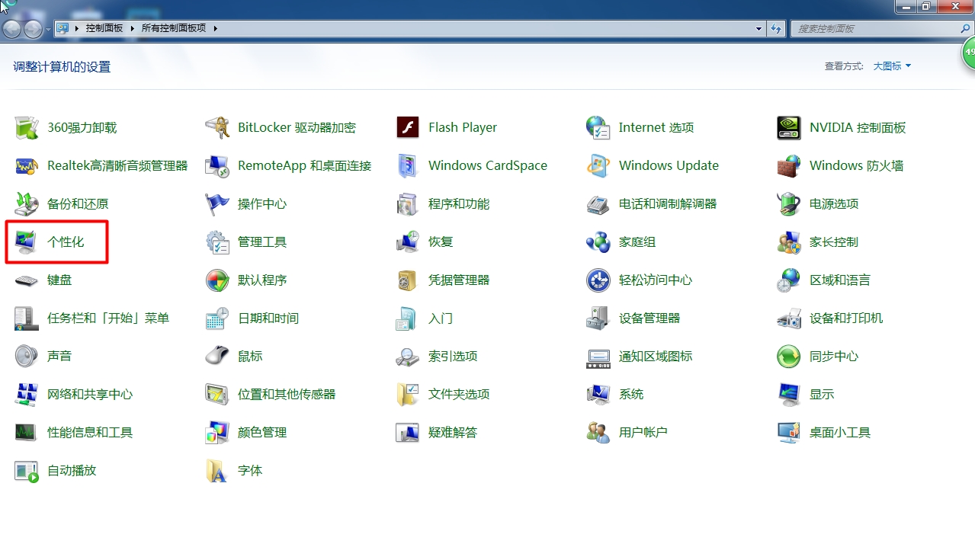Open Windows Update
This screenshot has height=560, width=975.
[669, 165]
